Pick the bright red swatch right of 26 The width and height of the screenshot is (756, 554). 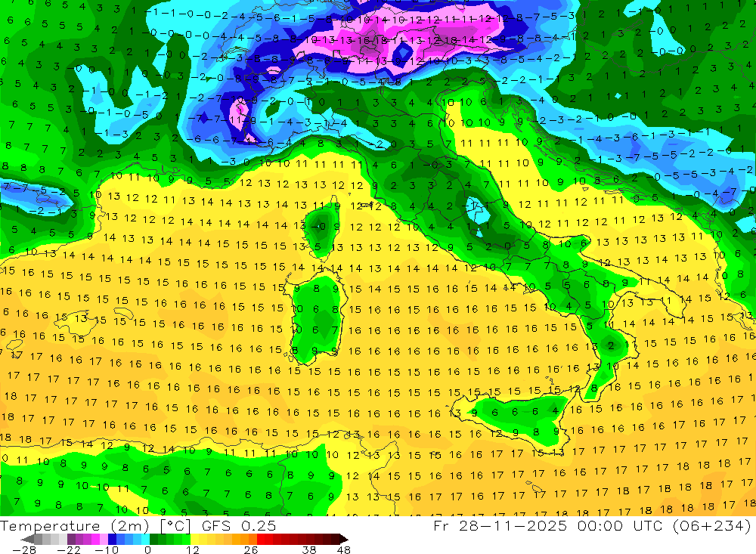[261, 539]
